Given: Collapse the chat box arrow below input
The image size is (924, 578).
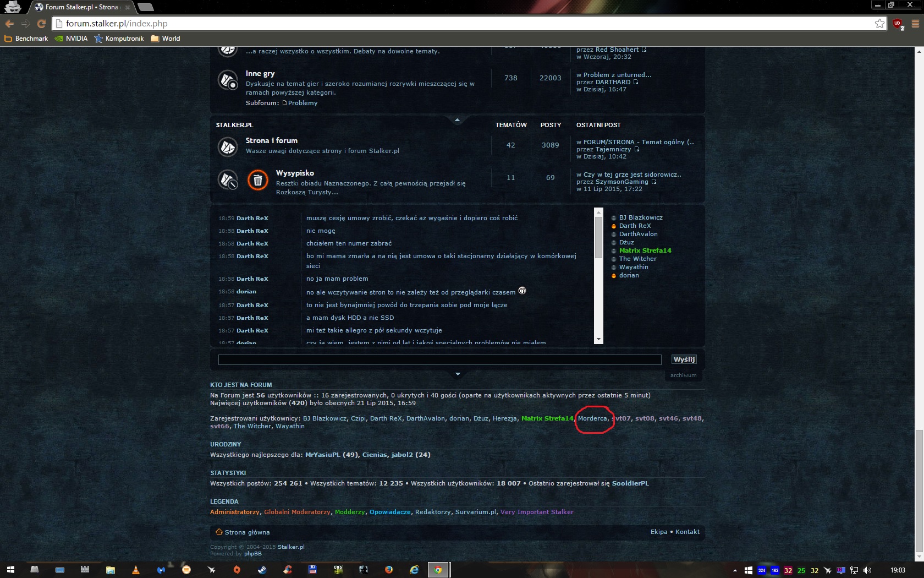Looking at the screenshot, I should point(458,374).
